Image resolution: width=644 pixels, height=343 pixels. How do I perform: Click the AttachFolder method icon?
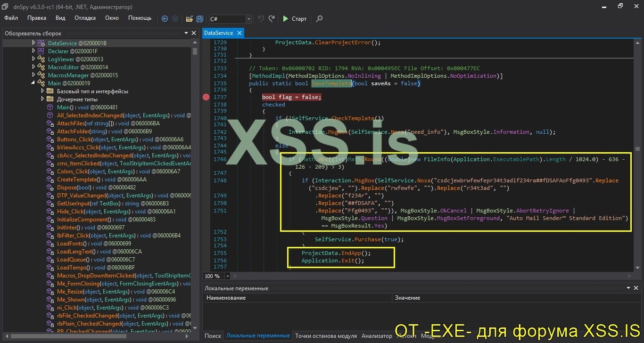pyautogui.click(x=50, y=131)
